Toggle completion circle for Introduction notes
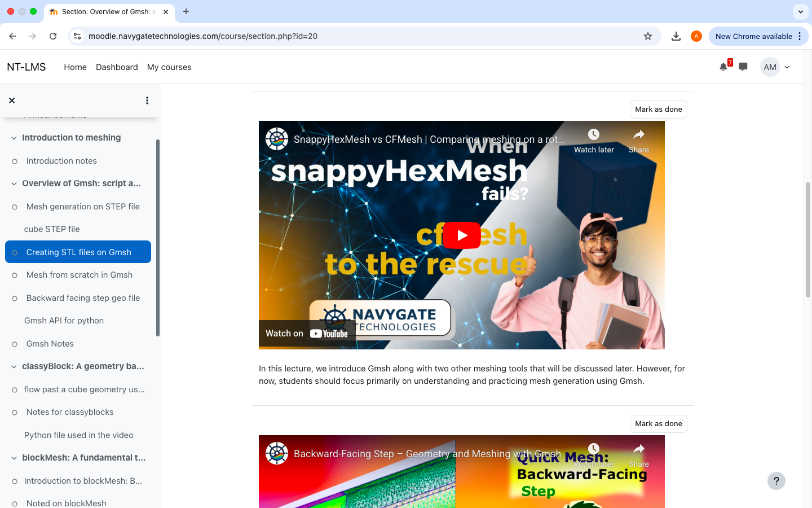Screen dimensions: 812x508 [15, 161]
